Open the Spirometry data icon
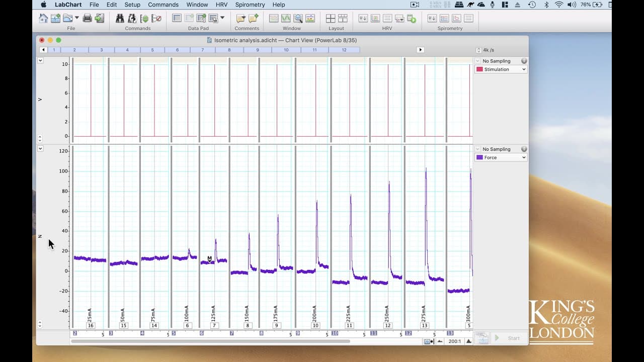 click(x=444, y=19)
